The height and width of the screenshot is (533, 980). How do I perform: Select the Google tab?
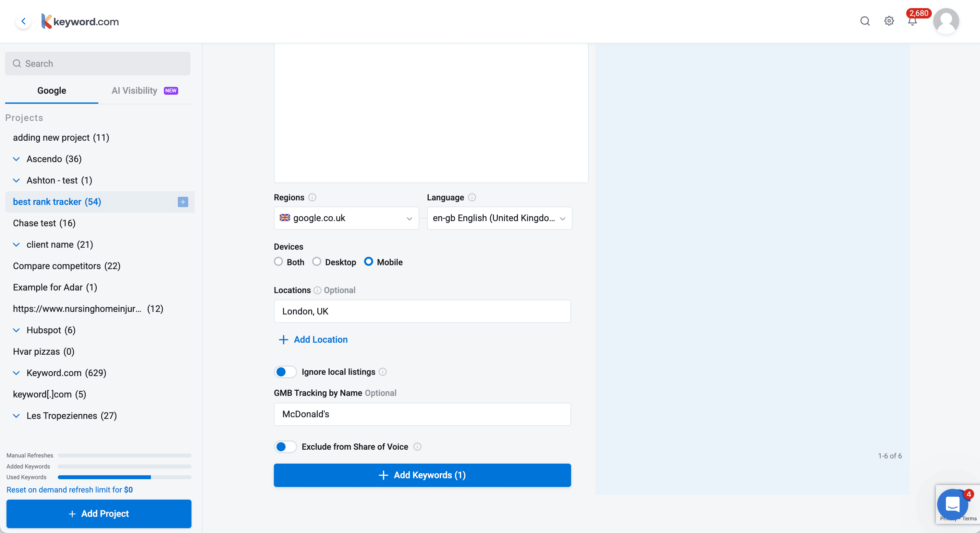51,90
